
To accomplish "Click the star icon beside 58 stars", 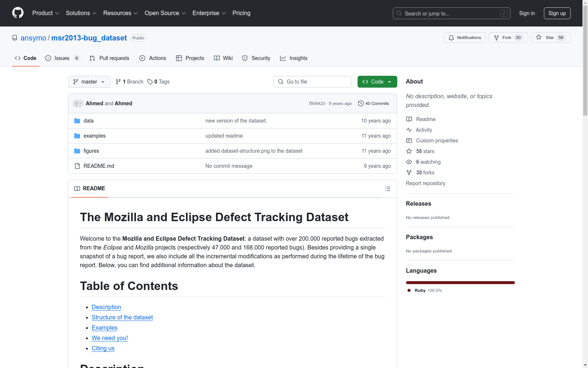I will 409,151.
